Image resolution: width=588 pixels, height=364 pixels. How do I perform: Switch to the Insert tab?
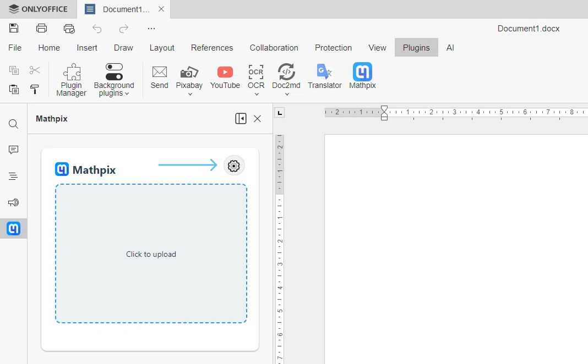(87, 47)
